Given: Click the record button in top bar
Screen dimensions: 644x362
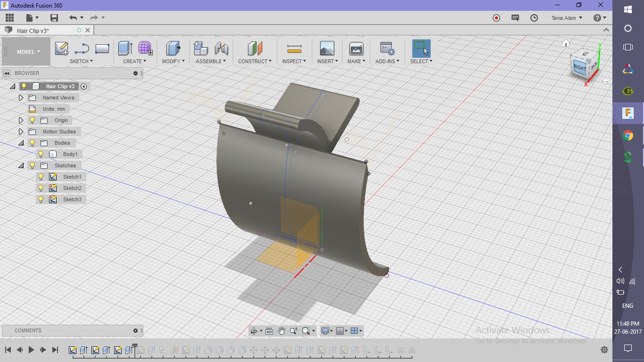Looking at the screenshot, I should (496, 18).
